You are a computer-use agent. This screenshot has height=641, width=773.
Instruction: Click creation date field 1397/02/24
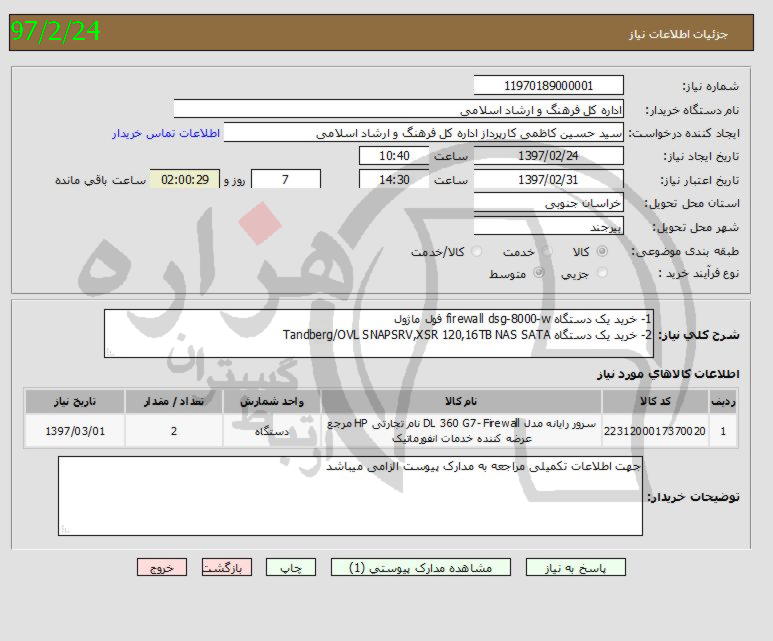click(x=548, y=156)
